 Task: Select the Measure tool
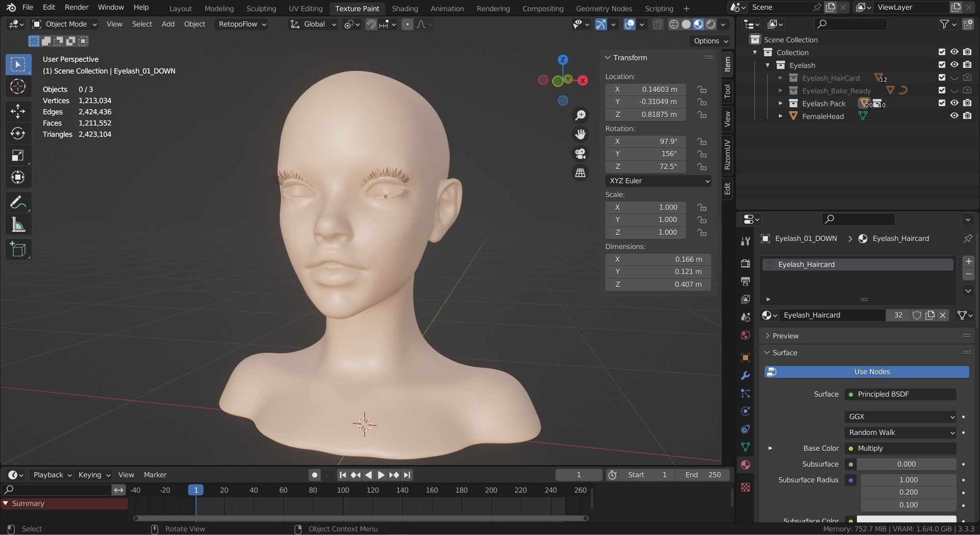pos(18,225)
